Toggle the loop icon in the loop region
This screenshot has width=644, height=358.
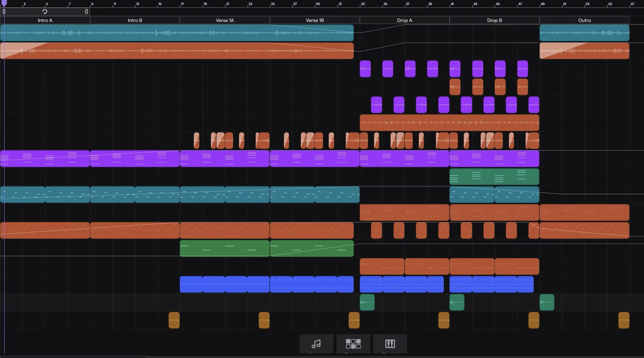45,11
